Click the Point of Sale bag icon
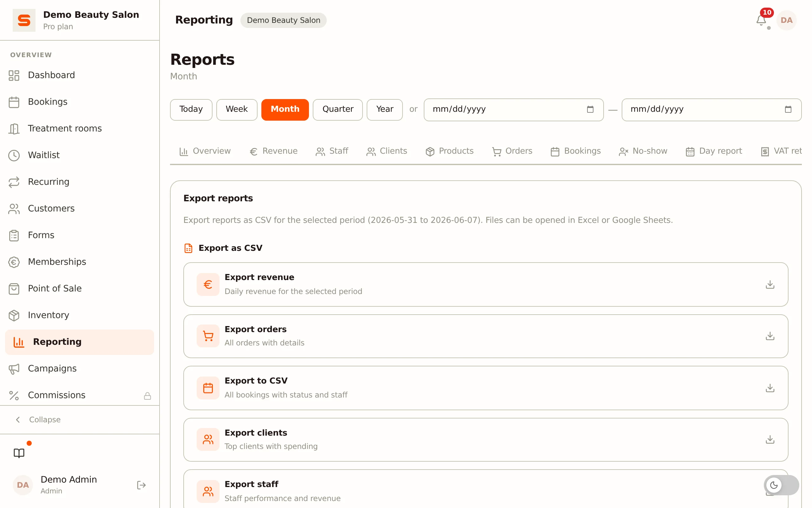The image size is (812, 508). 14,289
